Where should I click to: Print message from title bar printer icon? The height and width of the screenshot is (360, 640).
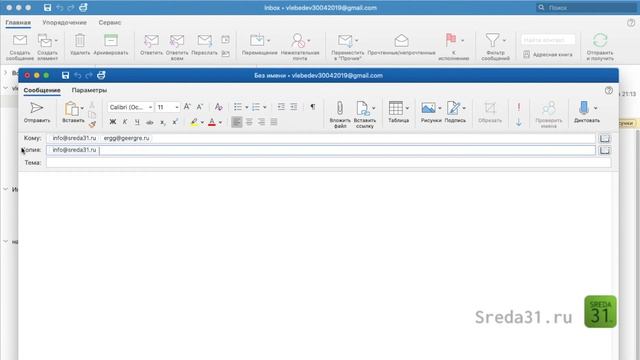coord(101,75)
